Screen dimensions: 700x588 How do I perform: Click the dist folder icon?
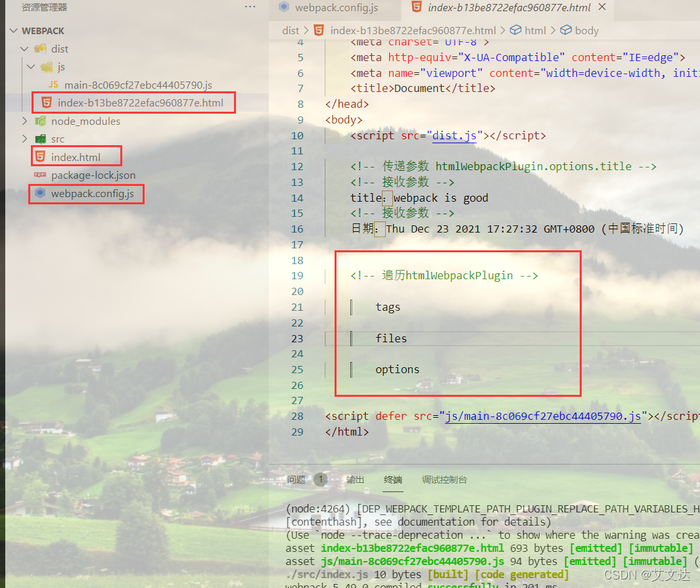41,49
